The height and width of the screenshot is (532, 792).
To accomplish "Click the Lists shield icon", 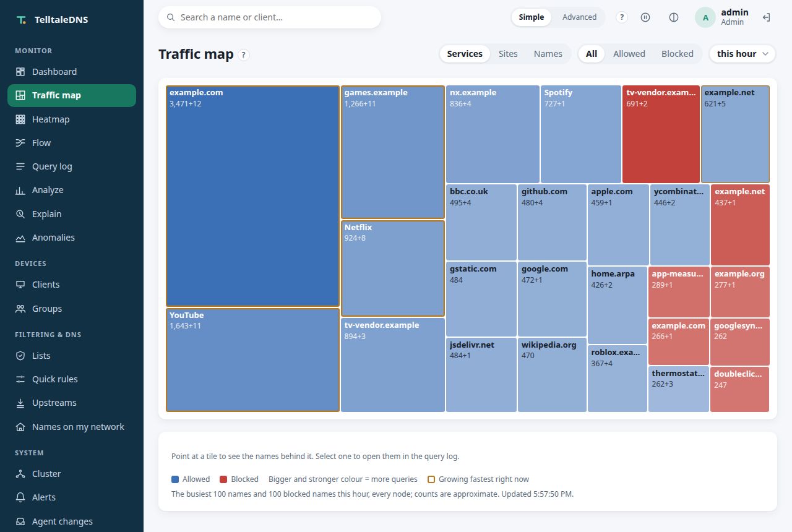I will coord(20,356).
